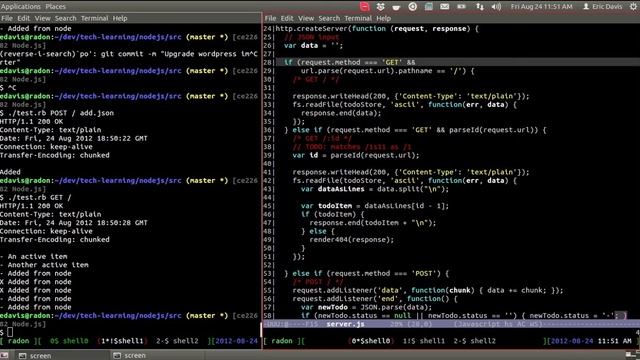Viewport: 640px width, 360px height.
Task: Open Help menu in right terminal window
Action: coord(383,18)
